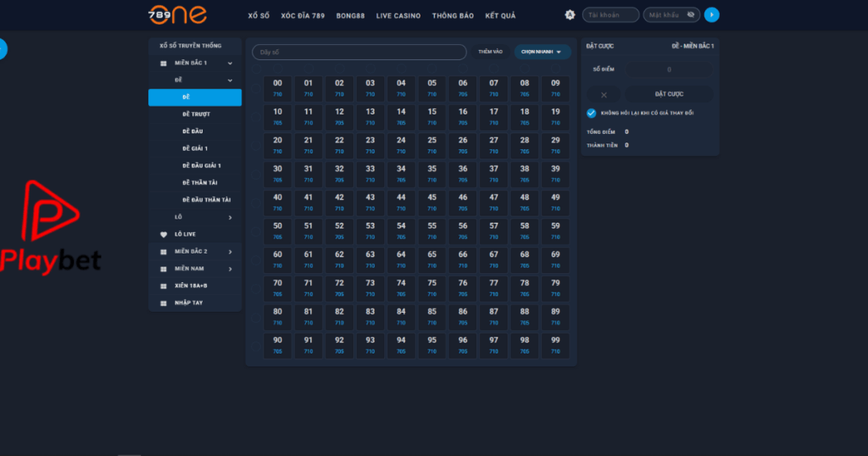This screenshot has width=868, height=456.
Task: Open the Live Casino menu
Action: click(398, 16)
